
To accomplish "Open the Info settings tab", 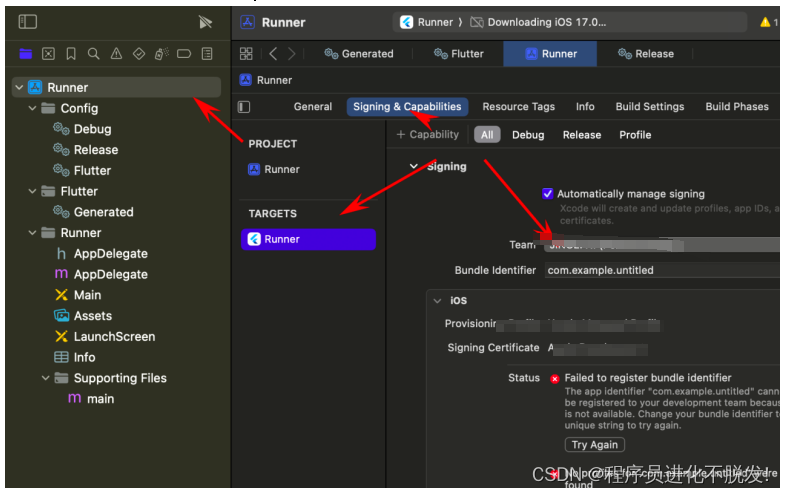I will (585, 107).
